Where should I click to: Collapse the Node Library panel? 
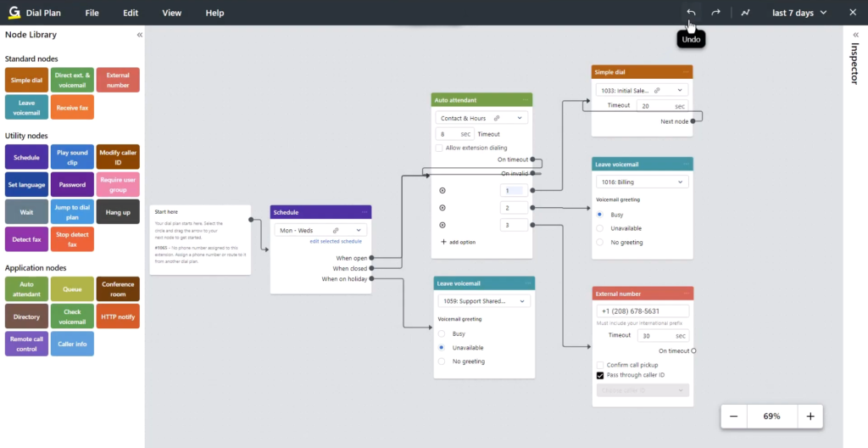coord(140,36)
